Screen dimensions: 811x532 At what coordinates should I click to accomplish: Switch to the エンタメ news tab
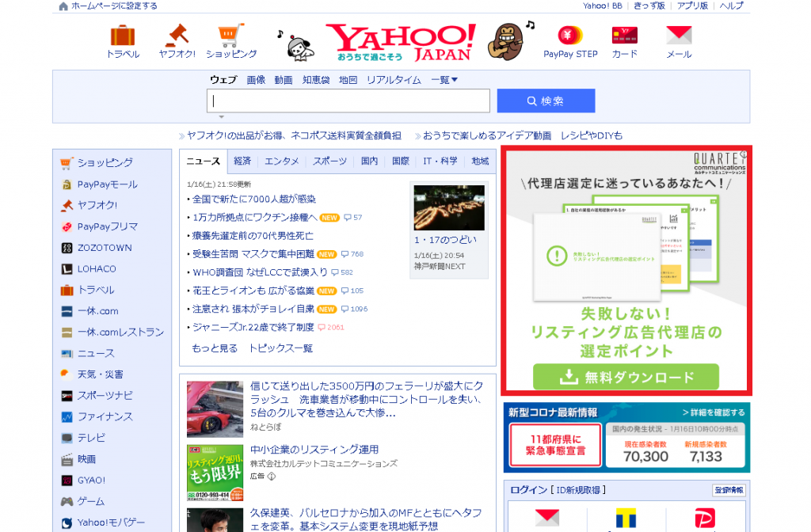tap(281, 161)
